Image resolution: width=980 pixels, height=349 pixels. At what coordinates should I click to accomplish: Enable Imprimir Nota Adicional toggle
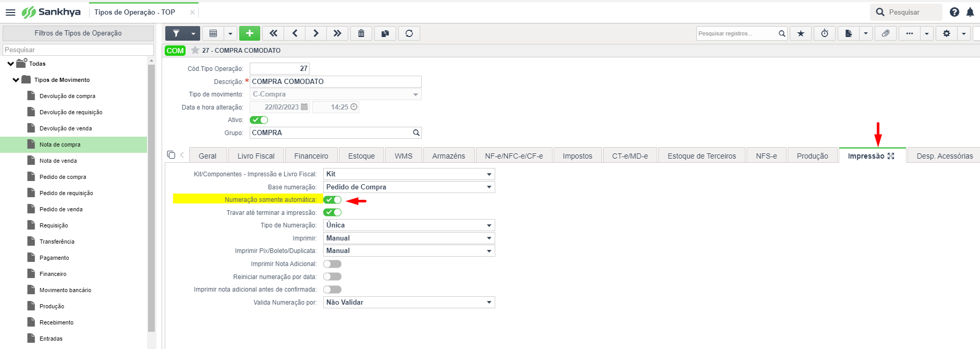coord(332,264)
